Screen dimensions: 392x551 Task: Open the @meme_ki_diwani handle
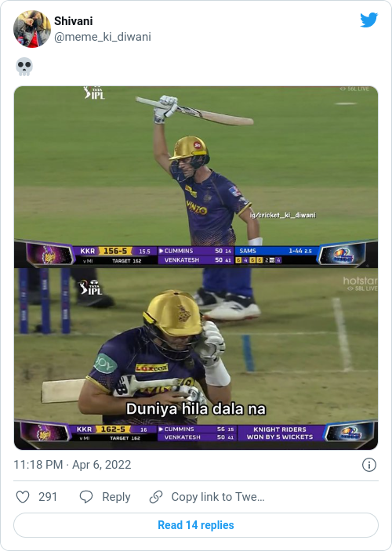pyautogui.click(x=103, y=37)
